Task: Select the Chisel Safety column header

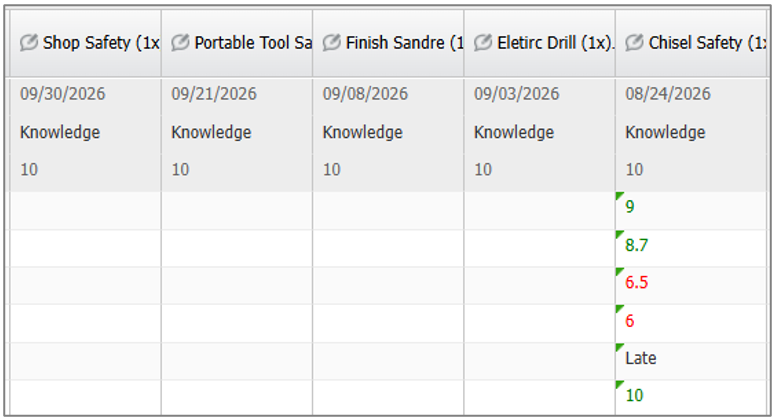Action: tap(691, 43)
